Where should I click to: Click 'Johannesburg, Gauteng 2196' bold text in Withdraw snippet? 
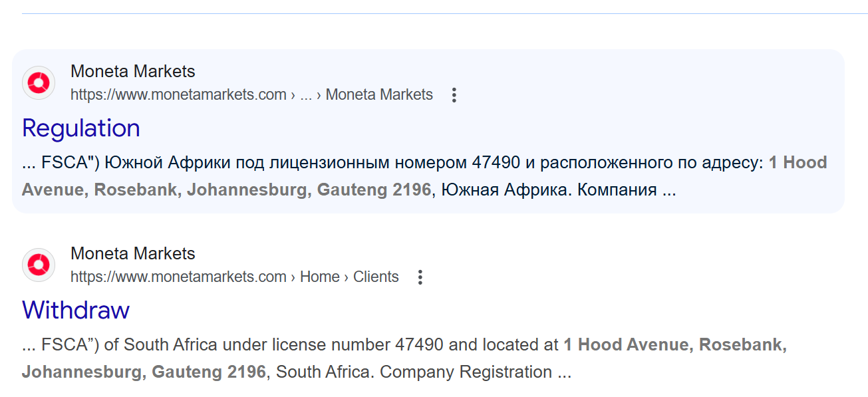click(144, 372)
